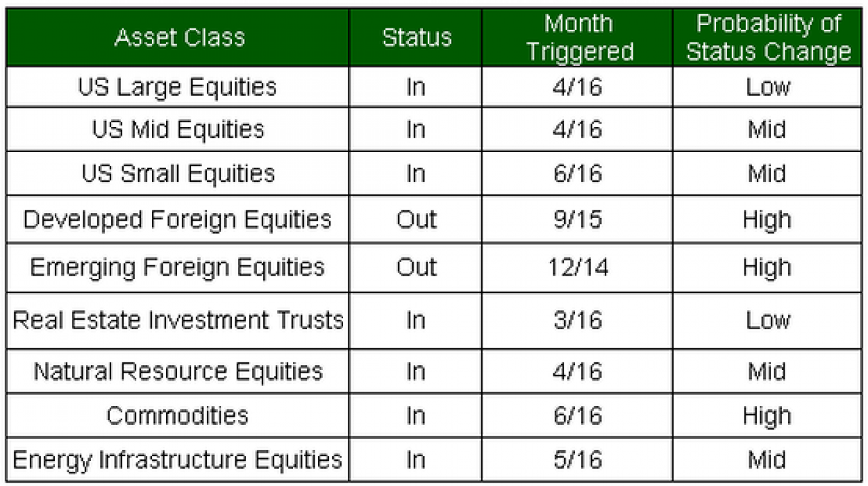Click the 9/15 month triggered cell
The height and width of the screenshot is (486, 868).
[x=578, y=219]
